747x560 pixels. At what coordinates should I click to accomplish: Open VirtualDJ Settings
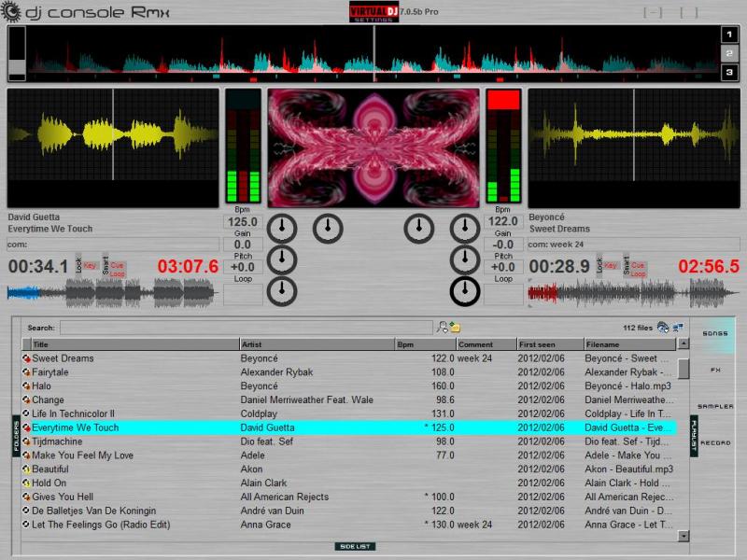[x=373, y=12]
